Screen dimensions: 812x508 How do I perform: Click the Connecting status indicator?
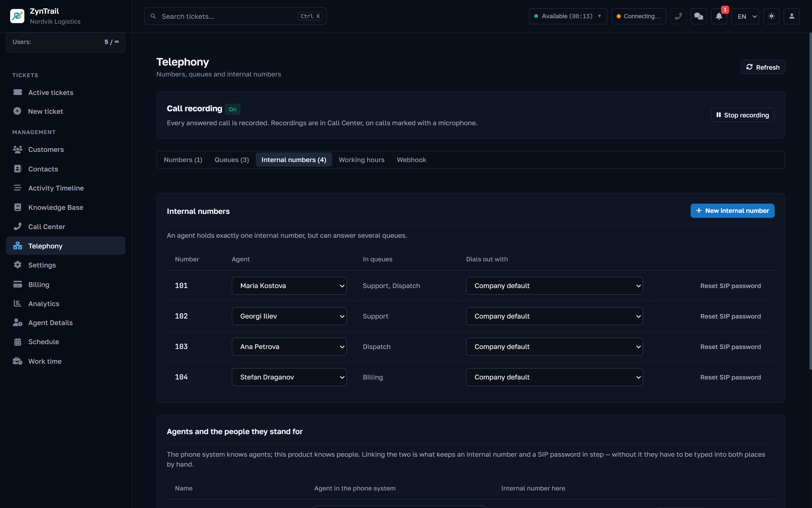coord(638,16)
